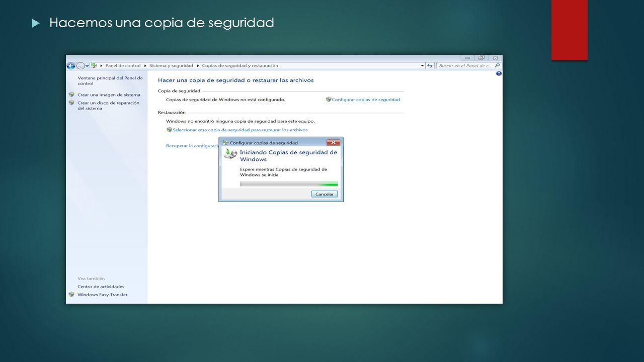Image resolution: width=644 pixels, height=362 pixels.
Task: Open 'Crear un disco de reparación del sistema'
Action: coord(108,106)
